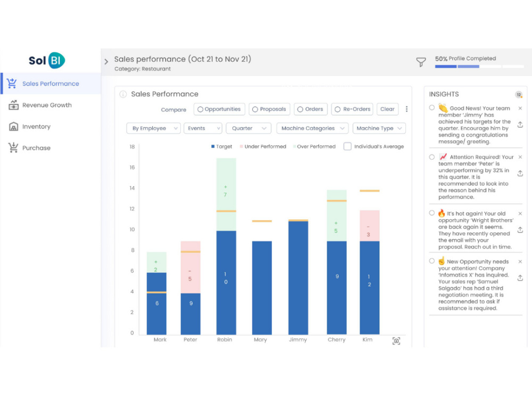This screenshot has width=532, height=399.
Task: Share the Wright Brothers insight
Action: coord(520,230)
